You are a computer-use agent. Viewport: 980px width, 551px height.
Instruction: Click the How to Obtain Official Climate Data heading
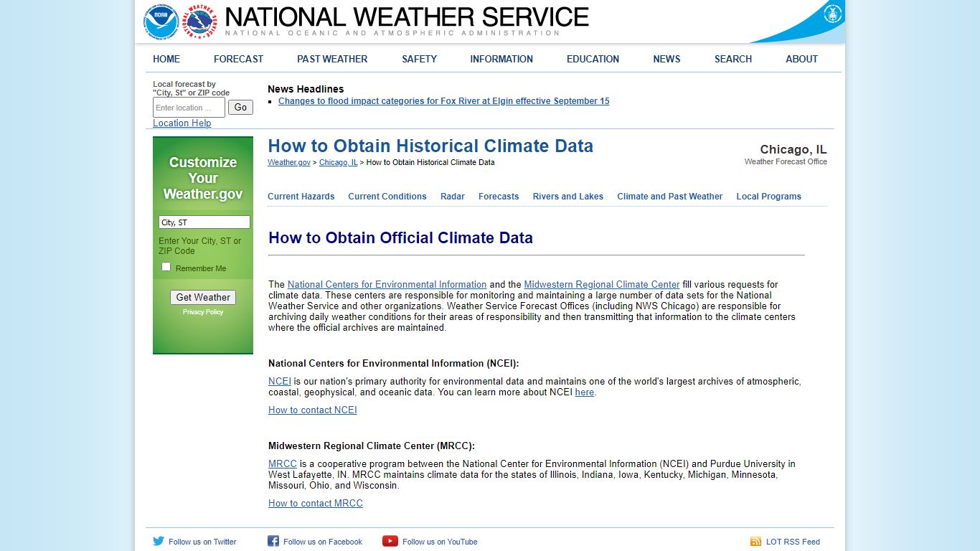[x=400, y=237]
